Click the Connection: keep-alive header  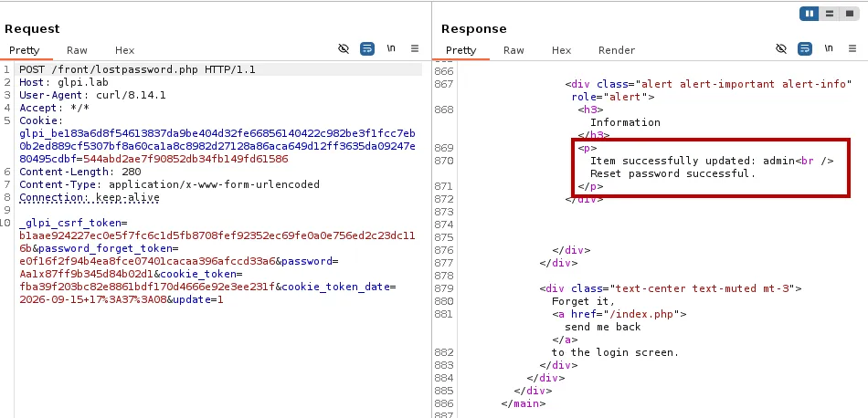coord(90,197)
